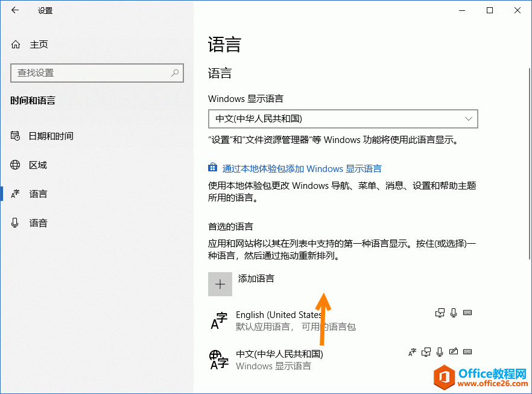The image size is (532, 394).
Task: Open the Windows 显示语言 dropdown
Action: (x=343, y=119)
